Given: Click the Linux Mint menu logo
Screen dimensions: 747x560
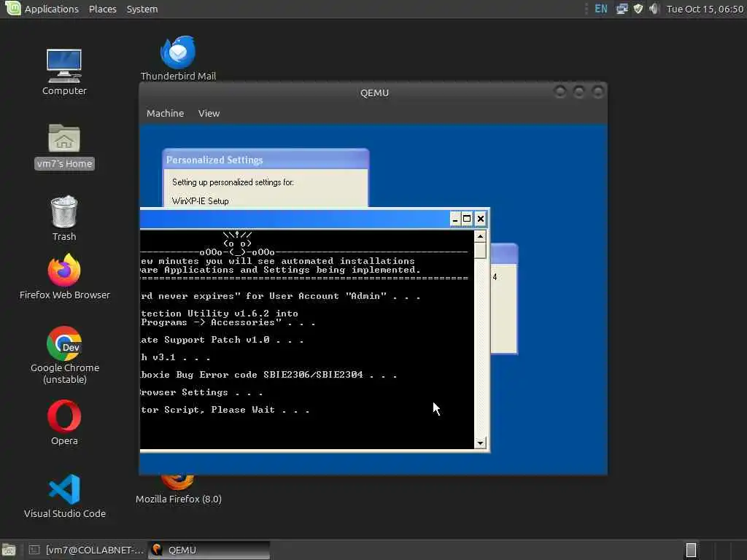Looking at the screenshot, I should (12, 8).
